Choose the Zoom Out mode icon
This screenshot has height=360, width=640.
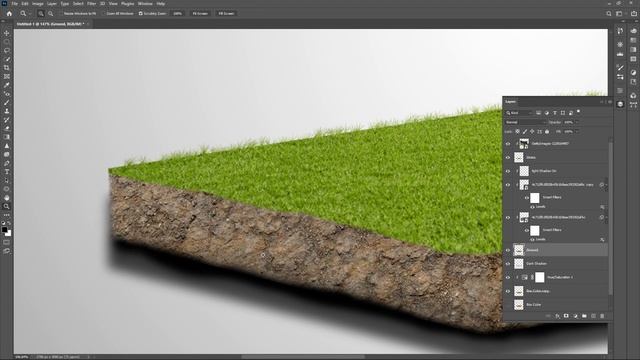(51, 13)
